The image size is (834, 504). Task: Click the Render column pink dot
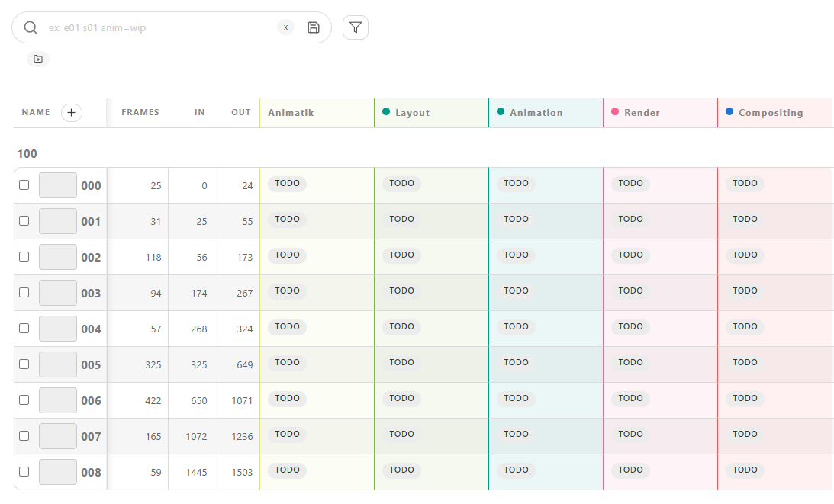tap(615, 111)
